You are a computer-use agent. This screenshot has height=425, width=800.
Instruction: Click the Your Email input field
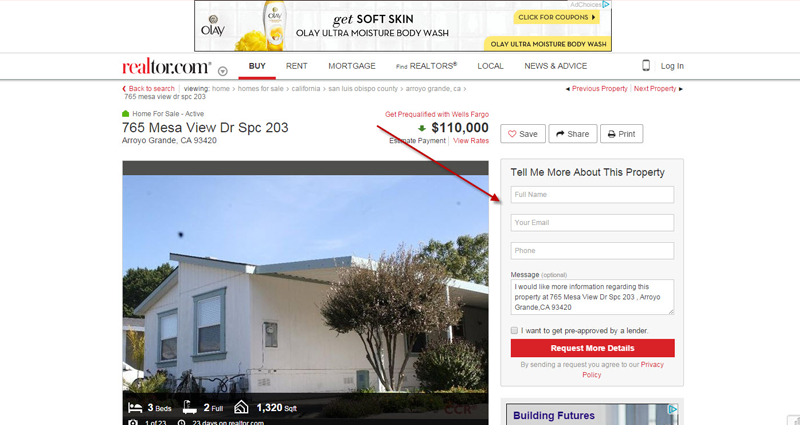coord(592,222)
